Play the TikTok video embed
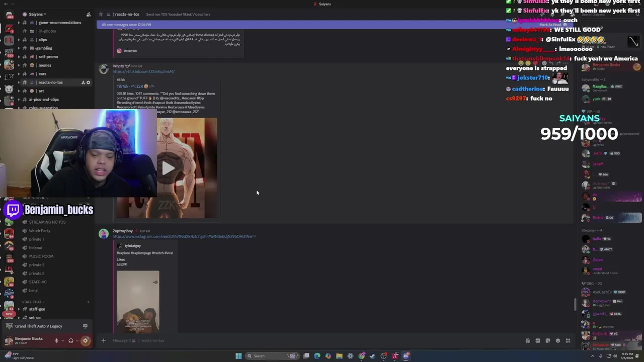The height and width of the screenshot is (362, 644). [x=167, y=168]
